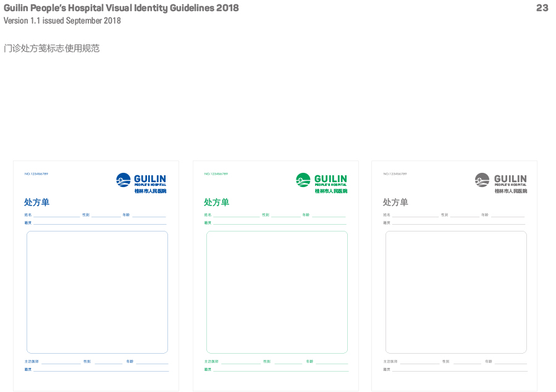Screen dimensions: 556x392
Task: Click the gray GUILIN wordmark text
Action: point(510,179)
